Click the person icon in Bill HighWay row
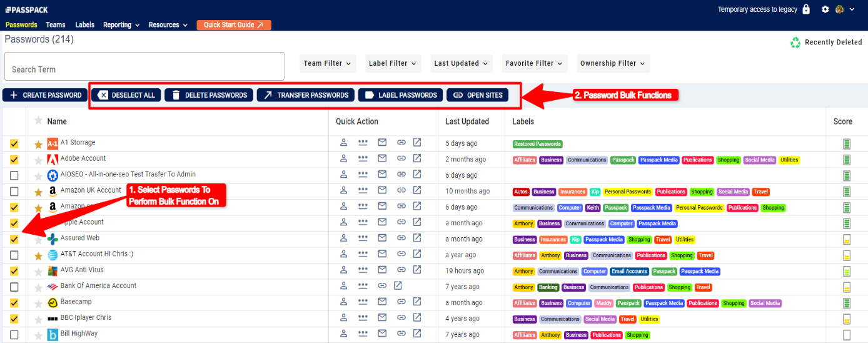Screen dimensions: 868x343 coord(343,334)
